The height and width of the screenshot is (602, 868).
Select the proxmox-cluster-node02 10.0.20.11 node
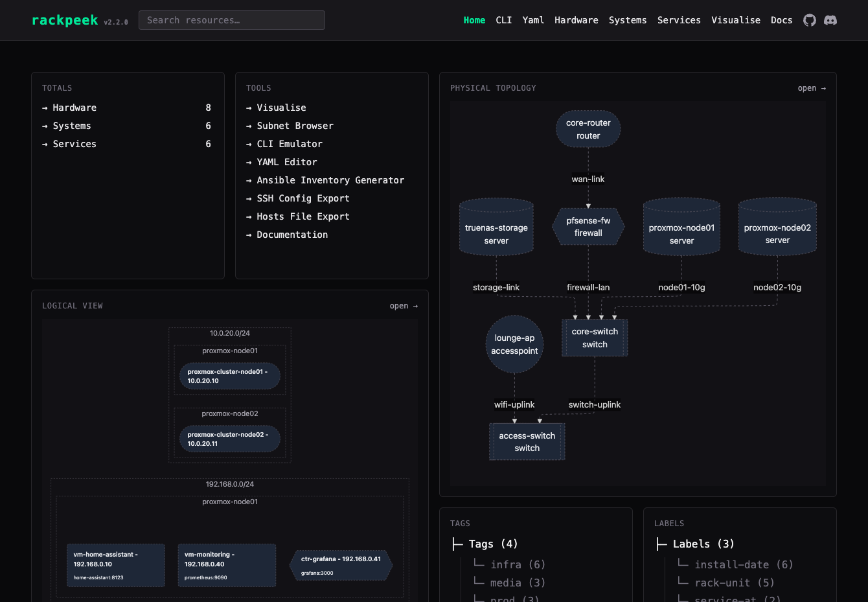point(230,439)
